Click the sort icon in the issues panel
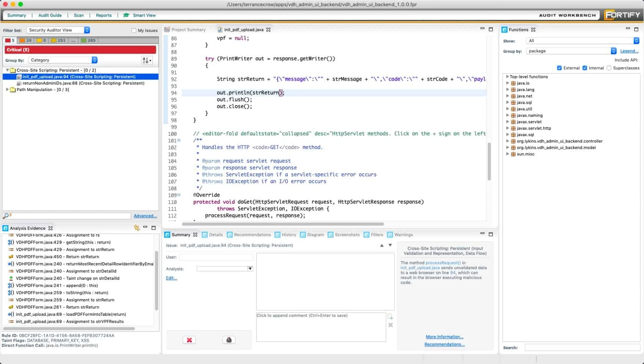Image resolution: width=644 pixels, height=364 pixels. coord(146,60)
